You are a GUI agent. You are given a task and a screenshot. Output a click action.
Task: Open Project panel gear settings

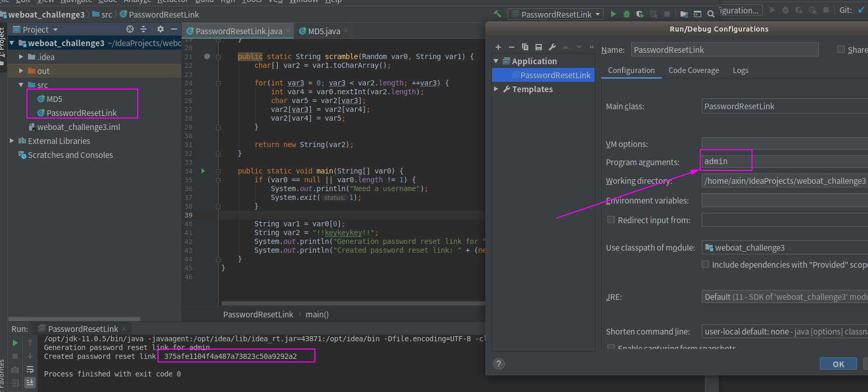(x=161, y=30)
